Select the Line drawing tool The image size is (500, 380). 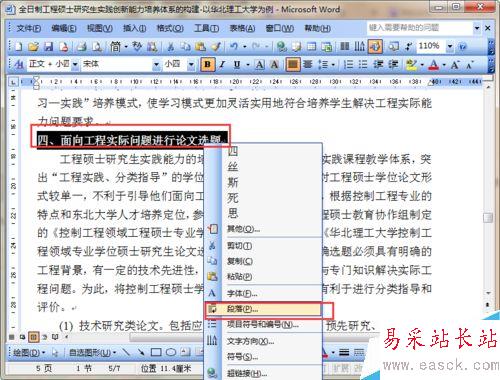(126, 352)
